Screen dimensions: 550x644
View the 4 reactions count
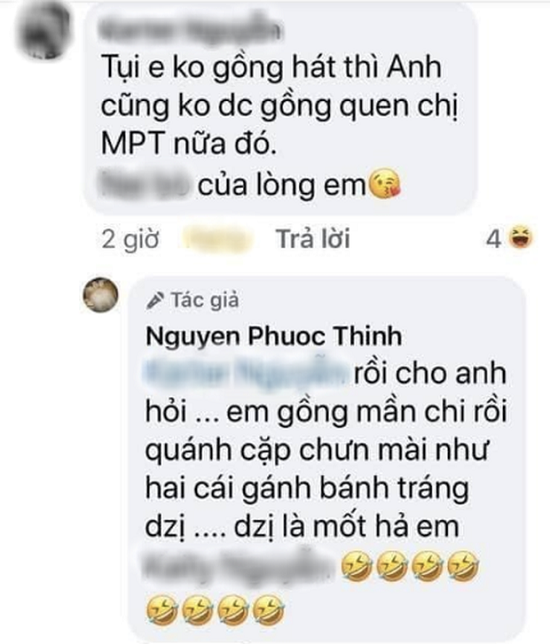[493, 238]
